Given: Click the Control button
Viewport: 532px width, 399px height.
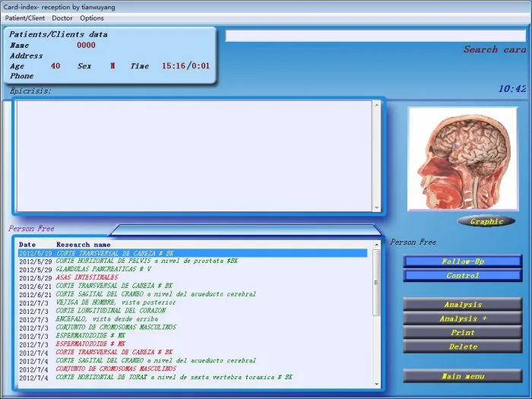Looking at the screenshot, I should coord(462,275).
